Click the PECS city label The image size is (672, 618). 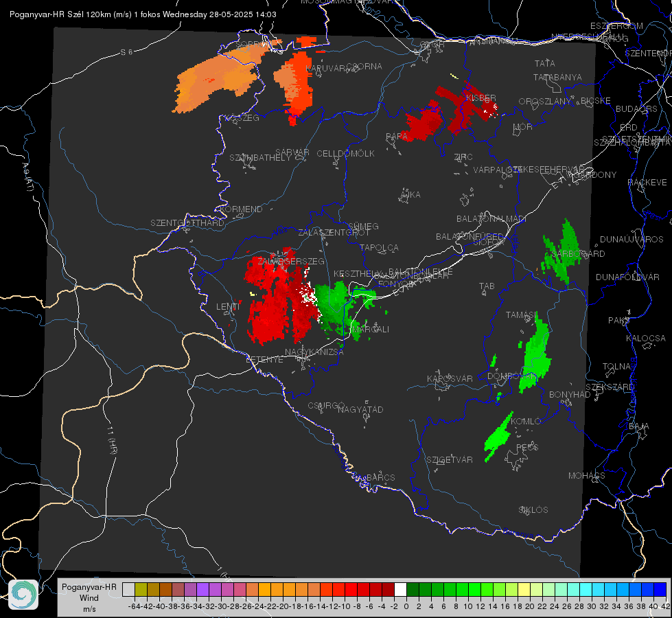click(x=527, y=447)
